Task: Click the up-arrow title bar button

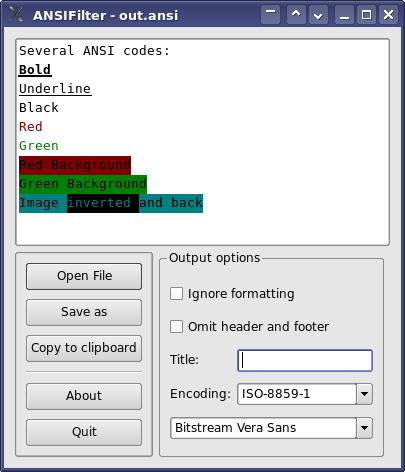Action: pos(296,15)
